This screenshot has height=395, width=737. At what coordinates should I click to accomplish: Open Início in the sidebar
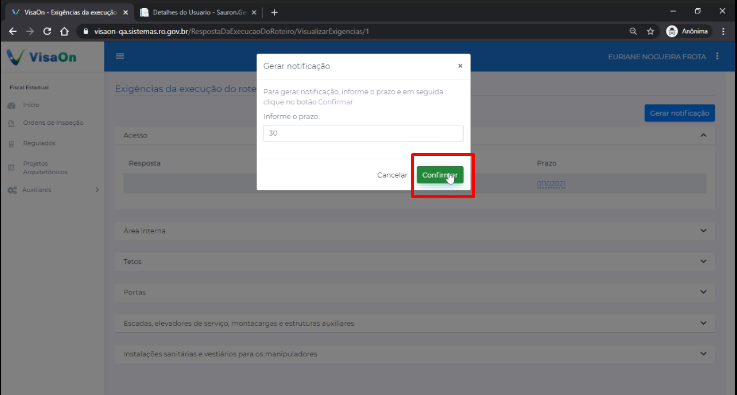tap(31, 105)
